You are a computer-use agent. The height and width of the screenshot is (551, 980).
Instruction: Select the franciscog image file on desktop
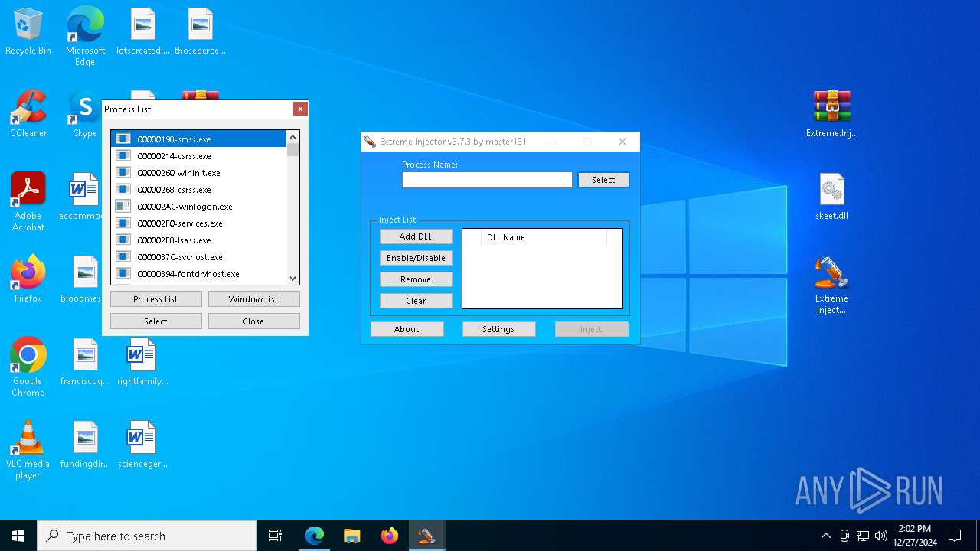pyautogui.click(x=85, y=362)
